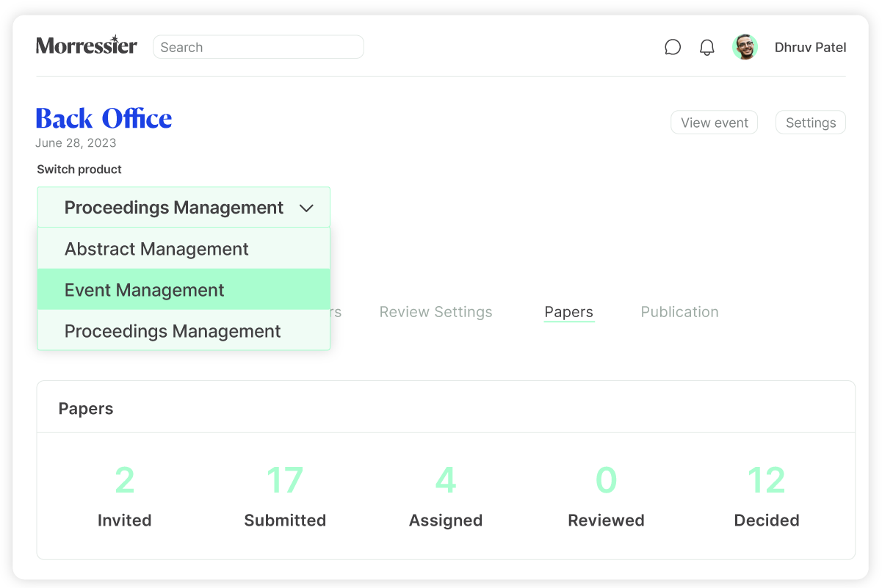Screen dimensions: 882x588
Task: Go to the Publication tab
Action: click(679, 312)
